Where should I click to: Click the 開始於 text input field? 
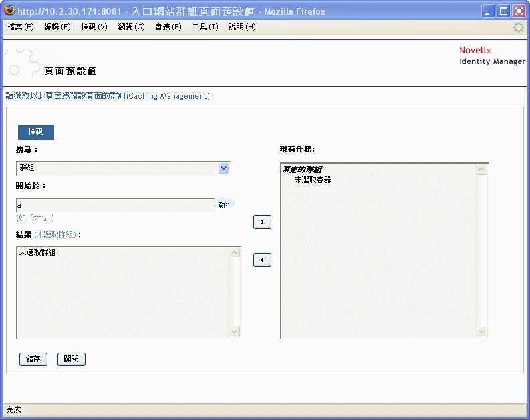(116, 205)
